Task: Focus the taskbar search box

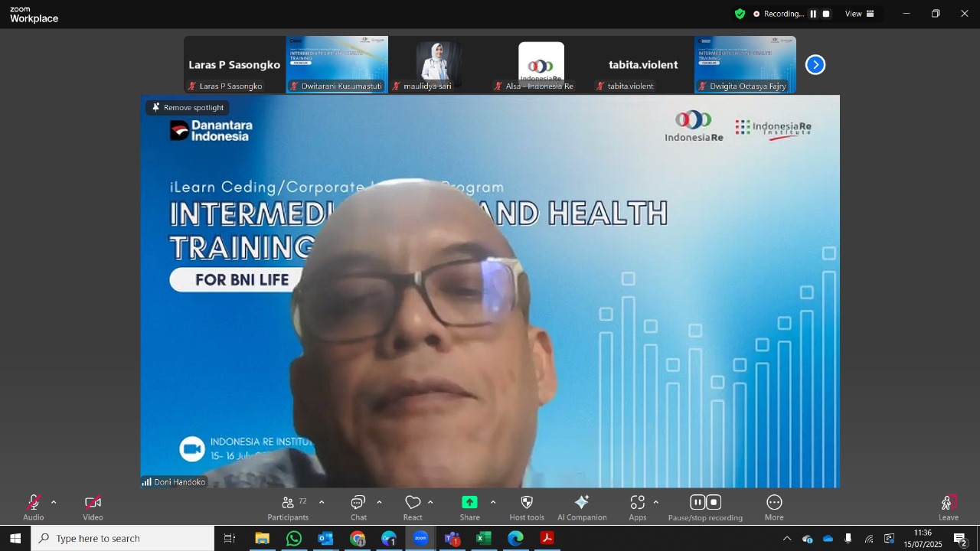Action: click(122, 539)
